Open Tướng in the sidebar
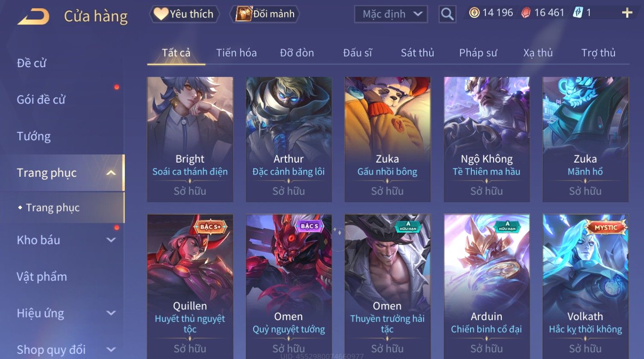 tap(34, 136)
